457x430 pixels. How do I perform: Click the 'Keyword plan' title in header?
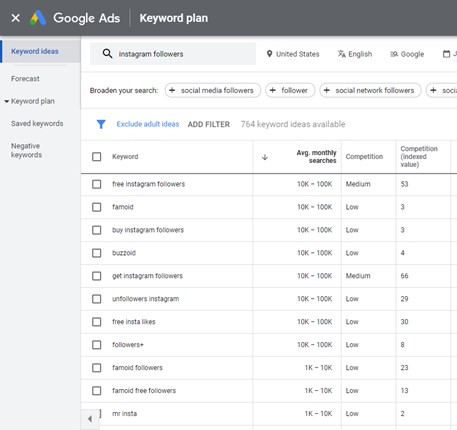click(174, 18)
